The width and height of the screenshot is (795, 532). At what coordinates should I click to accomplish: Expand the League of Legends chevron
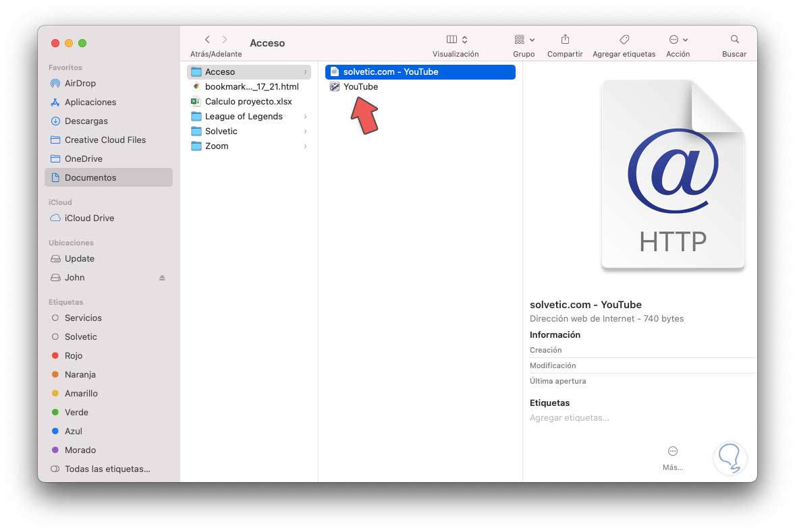click(x=305, y=117)
